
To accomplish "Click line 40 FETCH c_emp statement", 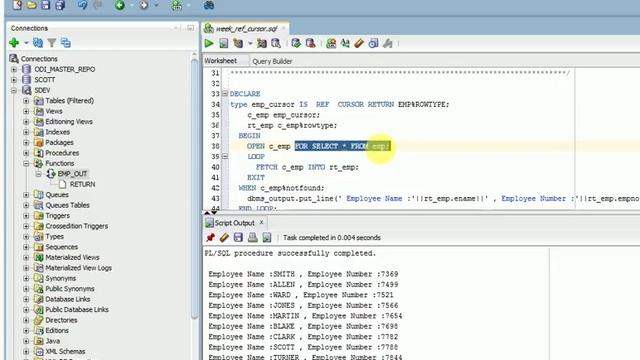I will [x=307, y=167].
